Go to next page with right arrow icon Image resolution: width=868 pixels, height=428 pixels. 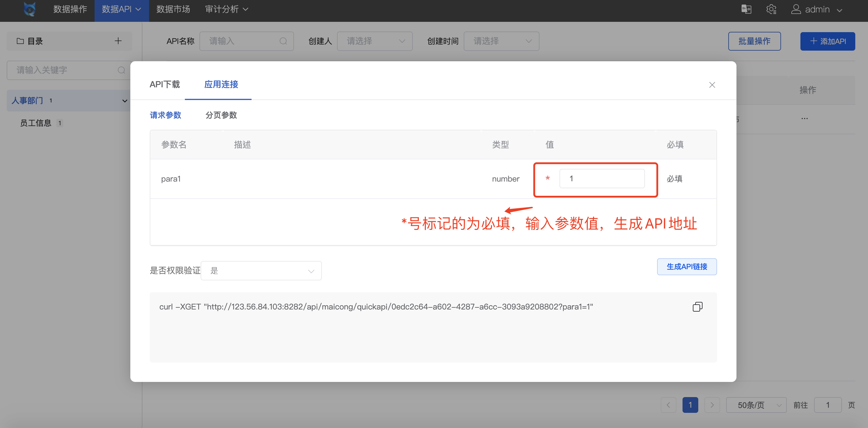712,405
